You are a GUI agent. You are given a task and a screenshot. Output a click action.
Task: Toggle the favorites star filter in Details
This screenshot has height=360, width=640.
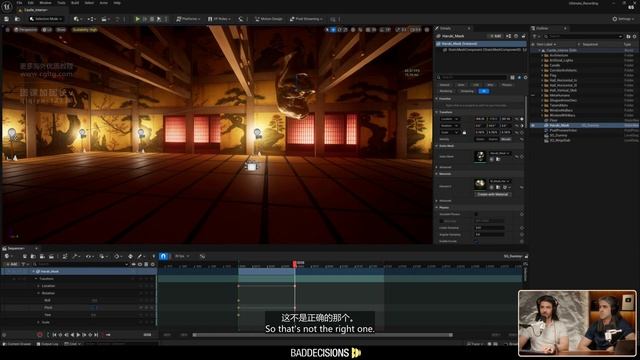tap(519, 78)
